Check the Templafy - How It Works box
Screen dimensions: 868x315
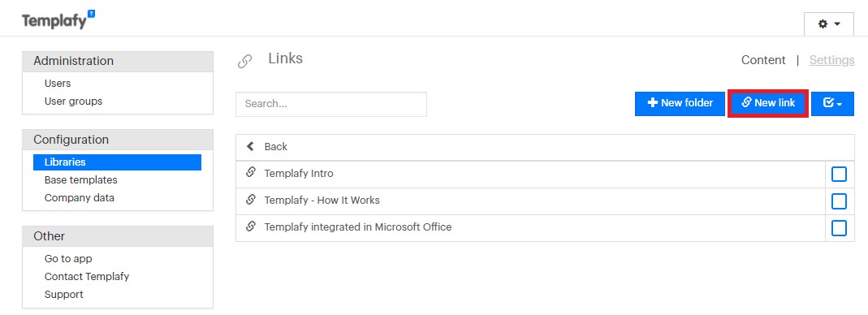pyautogui.click(x=840, y=201)
